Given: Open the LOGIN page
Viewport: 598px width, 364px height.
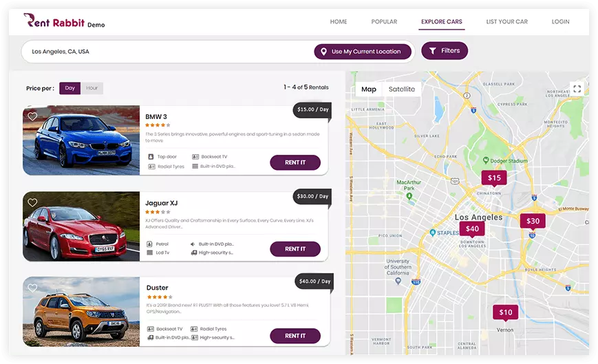Looking at the screenshot, I should click(560, 22).
